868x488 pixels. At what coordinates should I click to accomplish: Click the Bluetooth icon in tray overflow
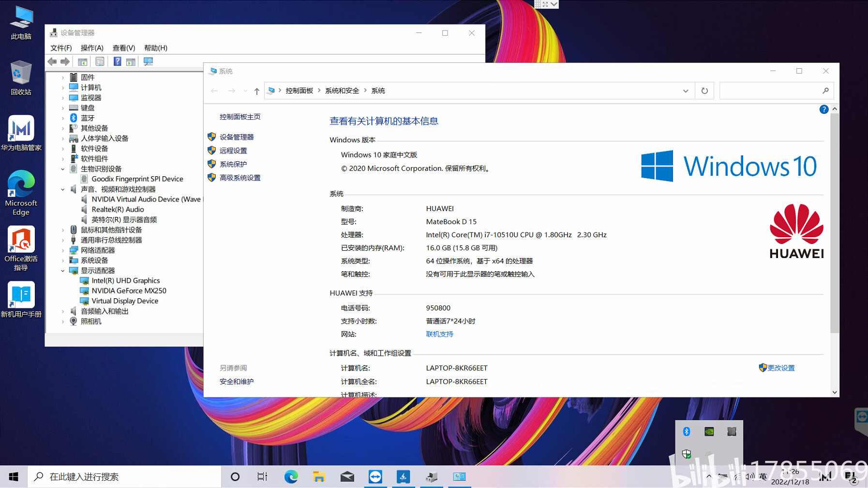[687, 431]
